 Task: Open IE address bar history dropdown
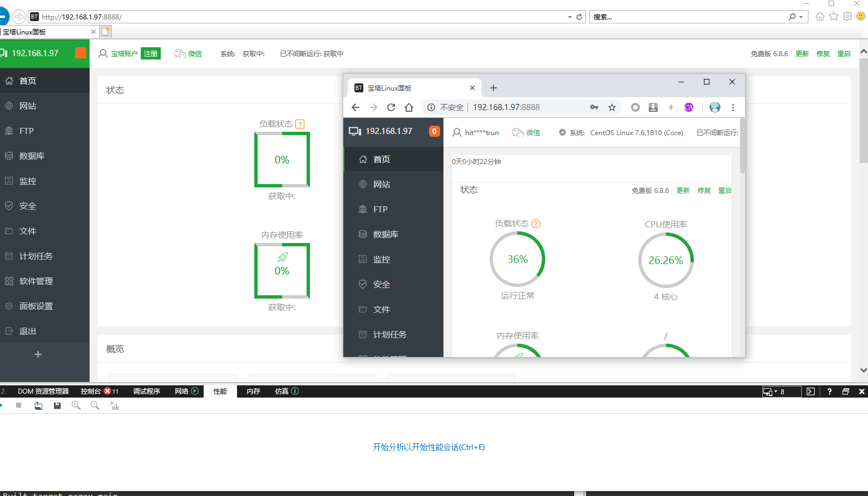pos(570,17)
